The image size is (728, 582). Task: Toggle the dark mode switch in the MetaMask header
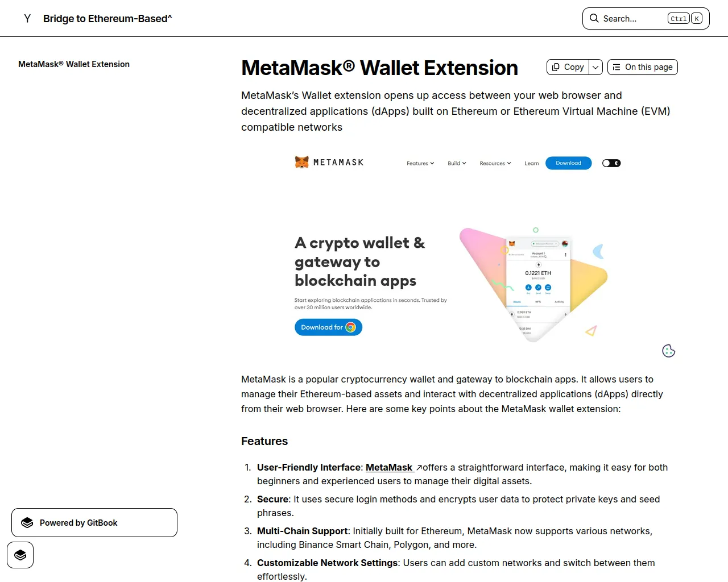pyautogui.click(x=611, y=163)
